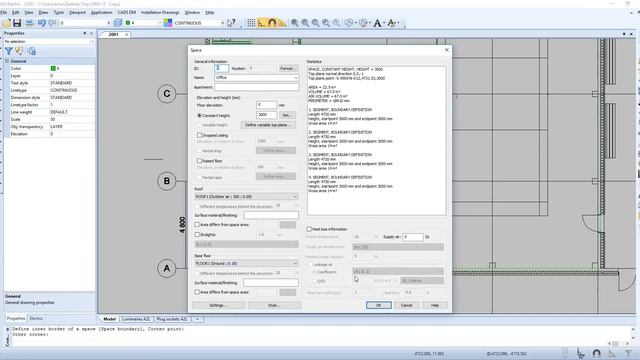Viewport: 640px width, 360px height.
Task: Click Settings... button in Space dialog
Action: (218, 305)
